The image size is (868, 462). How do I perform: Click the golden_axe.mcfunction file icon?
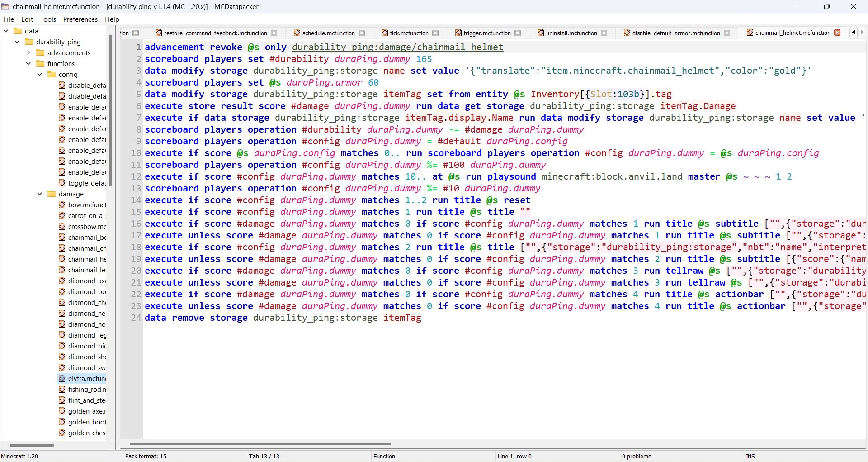pyautogui.click(x=62, y=411)
